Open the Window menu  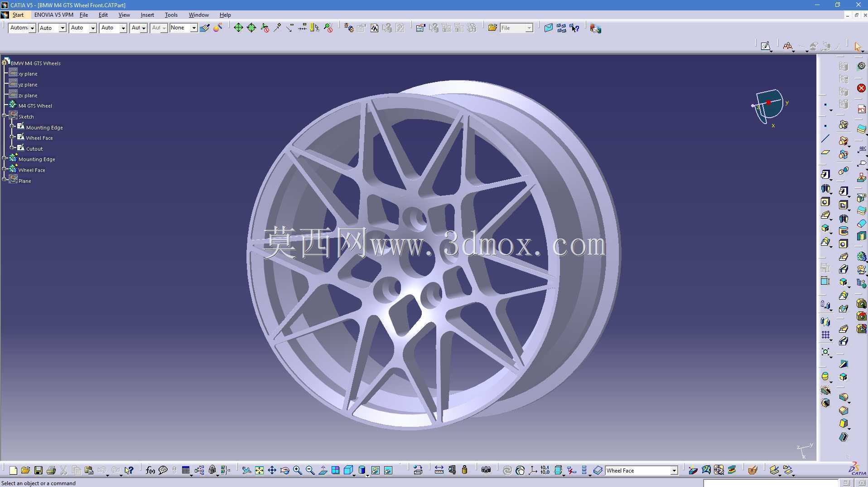tap(198, 15)
